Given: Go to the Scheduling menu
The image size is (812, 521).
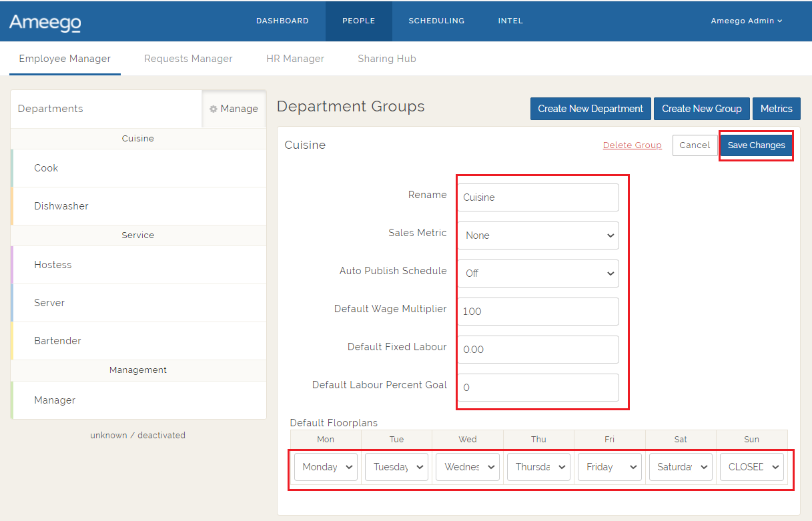Looking at the screenshot, I should [436, 21].
